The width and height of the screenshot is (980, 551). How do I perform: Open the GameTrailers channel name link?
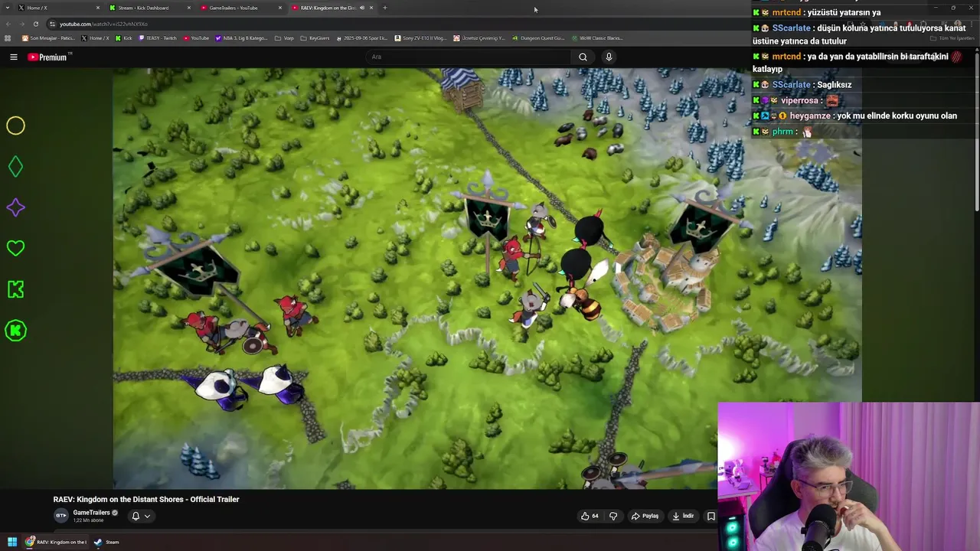pos(91,513)
